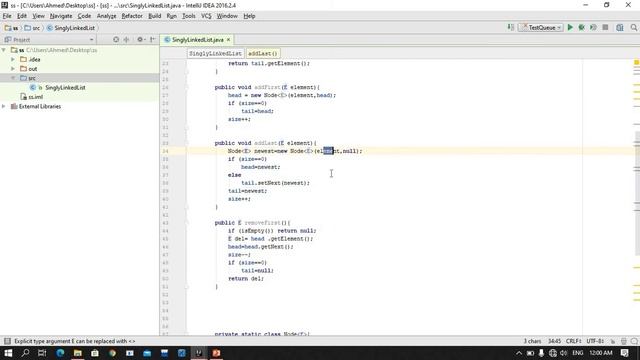Screen dimensions: 640x360
Task: Click line 34 in the editor gutter
Action: pos(165,151)
